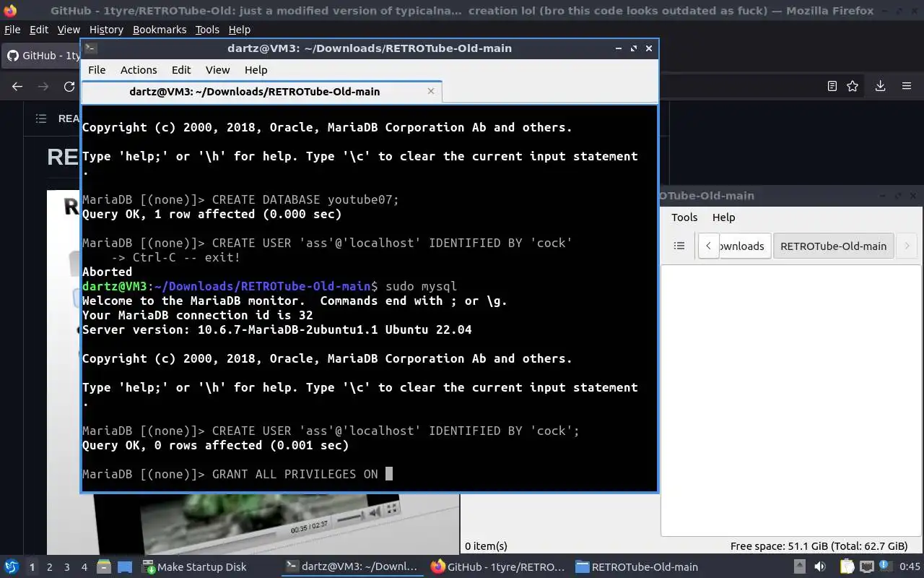
Task: Click Firefox forward arrow button
Action: coord(43,86)
